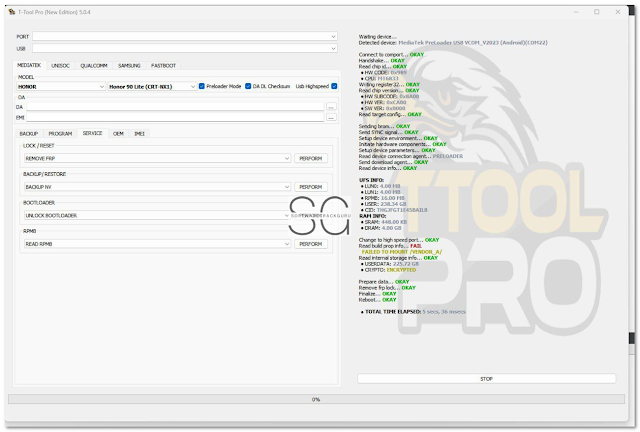Screen dimensions: 640x432
Task: Switch to the UNISOC tab
Action: point(60,65)
